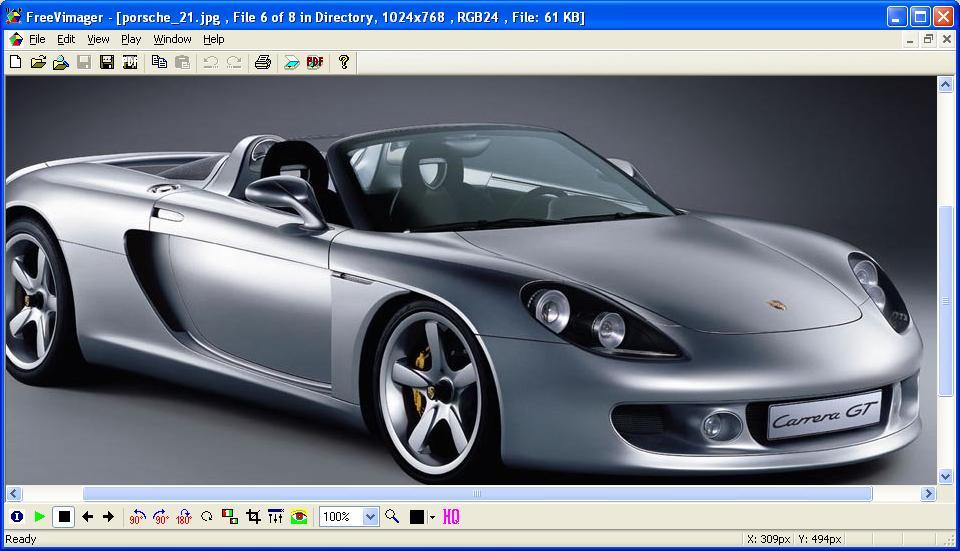This screenshot has height=551, width=960.
Task: Click the Save As floppy disk icon
Action: [107, 62]
